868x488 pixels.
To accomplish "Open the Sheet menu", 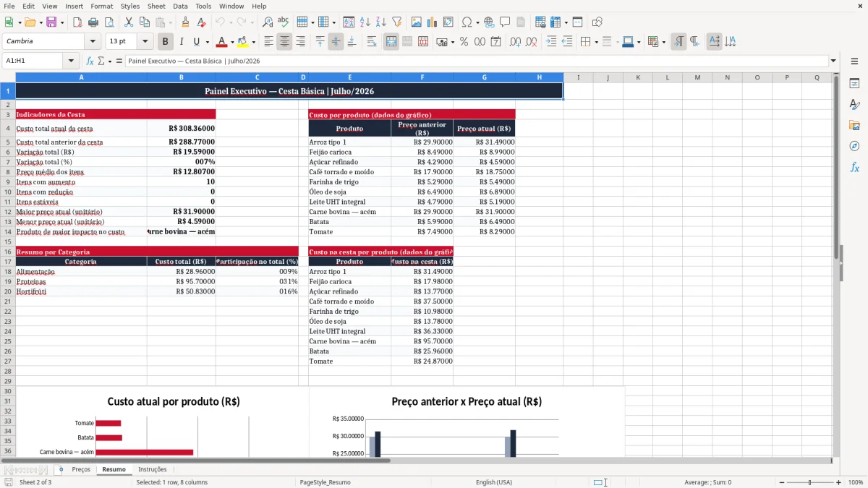I will pos(156,6).
